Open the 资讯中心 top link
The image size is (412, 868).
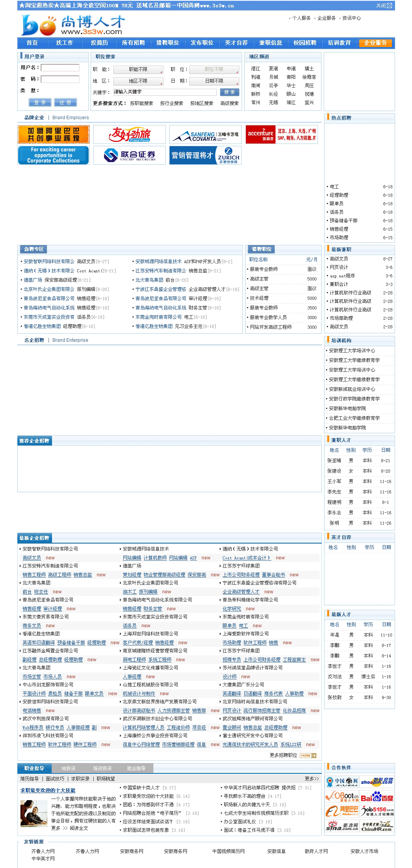351,18
